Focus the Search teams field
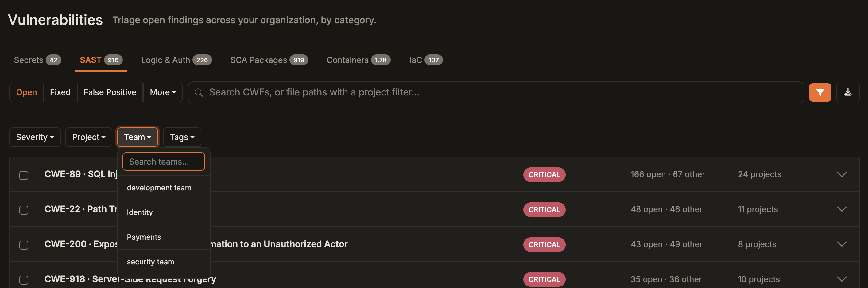Screen dimensions: 868x288 pyautogui.click(x=164, y=162)
